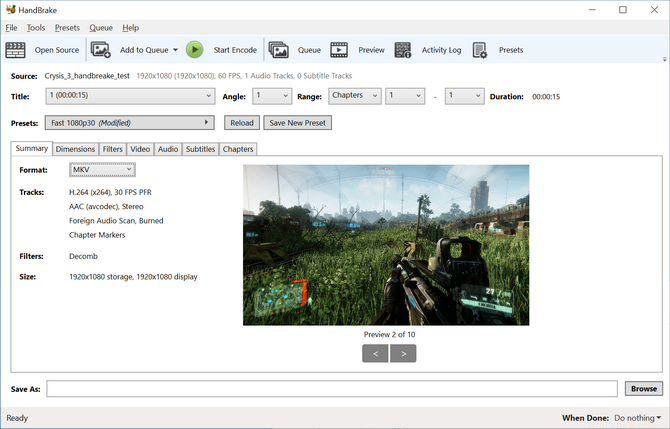
Task: Open the Tools menu
Action: (x=36, y=28)
